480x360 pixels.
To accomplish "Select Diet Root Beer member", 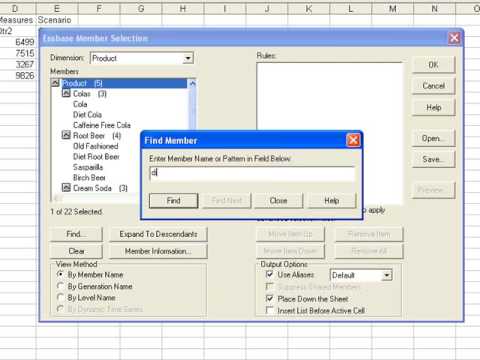I will click(96, 157).
